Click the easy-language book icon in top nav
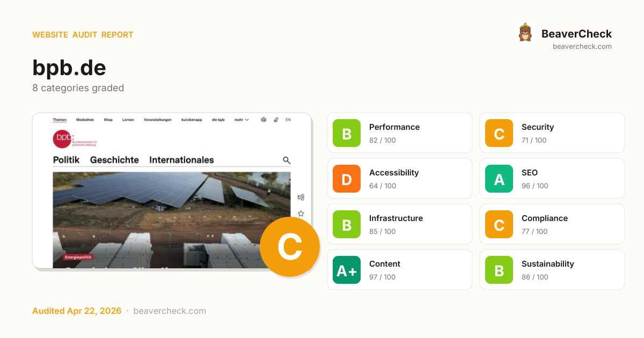This screenshot has width=644, height=338. pos(264,120)
